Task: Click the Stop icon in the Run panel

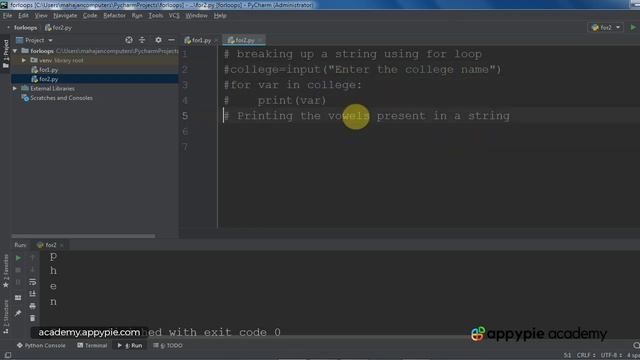Action: (18, 270)
